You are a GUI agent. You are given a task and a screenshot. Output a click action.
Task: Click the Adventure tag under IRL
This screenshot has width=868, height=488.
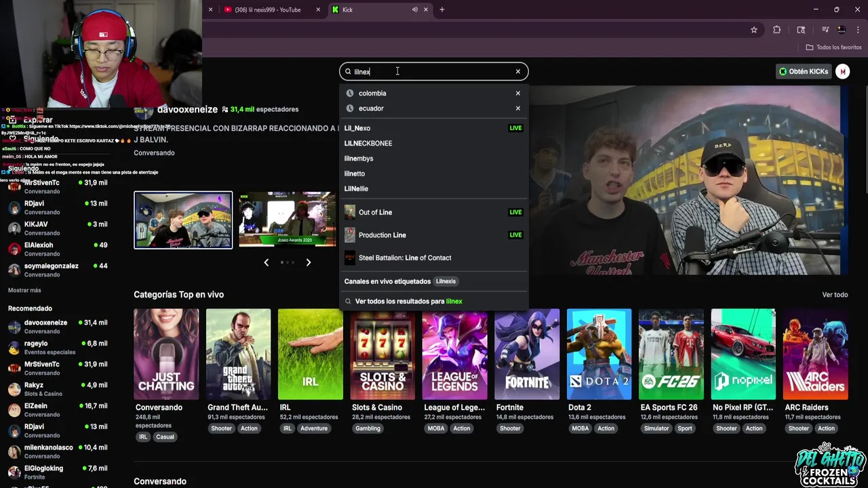coord(314,428)
